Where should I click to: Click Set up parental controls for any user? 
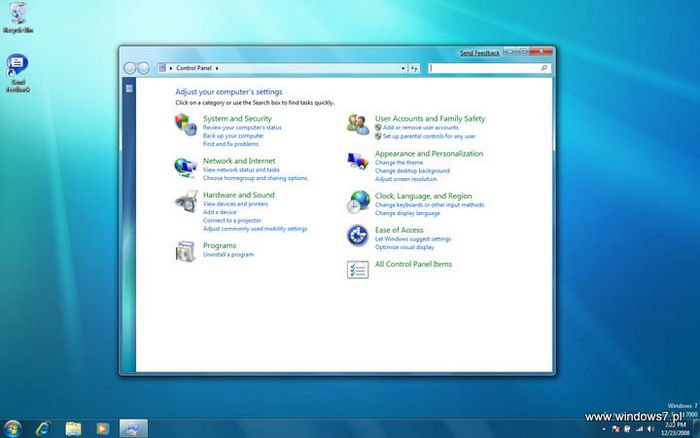pos(429,136)
